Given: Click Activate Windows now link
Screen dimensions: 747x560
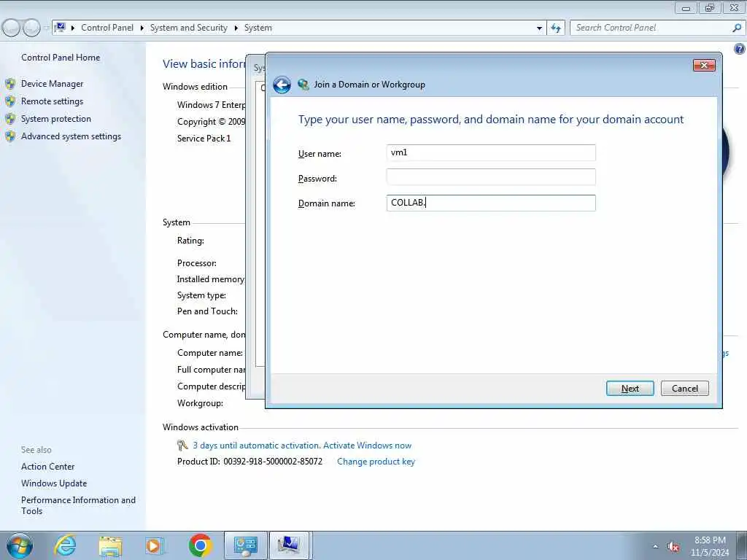Looking at the screenshot, I should pos(367,446).
